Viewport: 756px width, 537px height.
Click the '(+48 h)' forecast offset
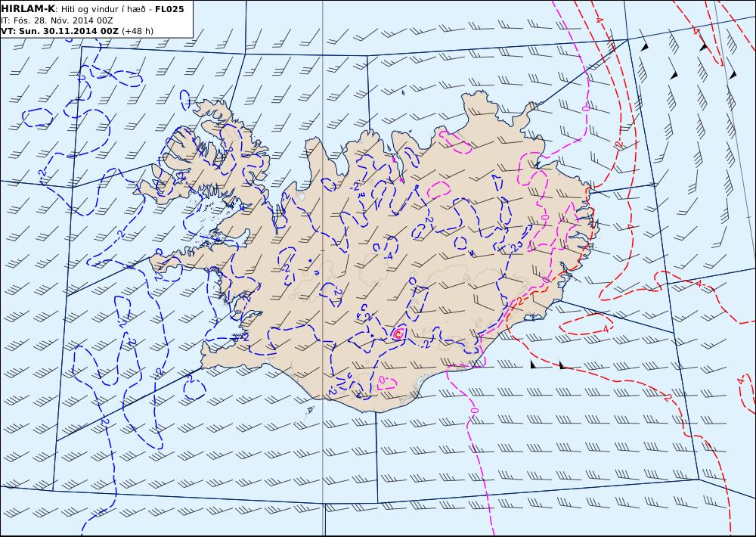(x=138, y=31)
